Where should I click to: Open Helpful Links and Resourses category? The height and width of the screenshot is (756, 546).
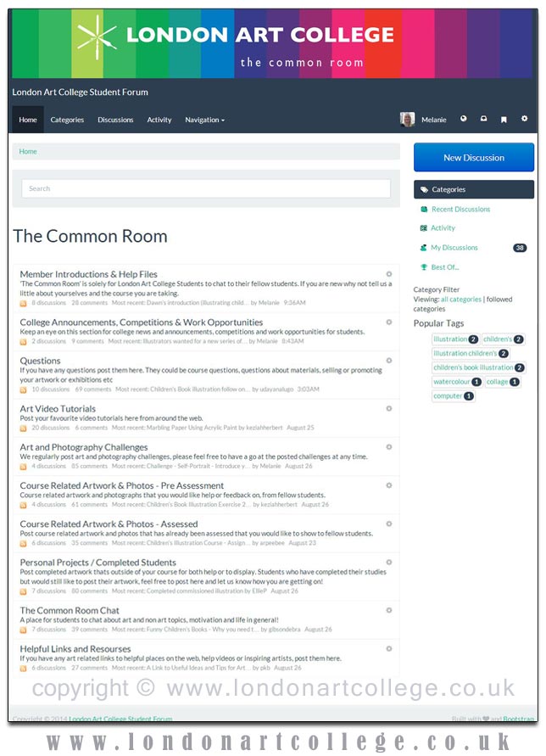pos(75,649)
